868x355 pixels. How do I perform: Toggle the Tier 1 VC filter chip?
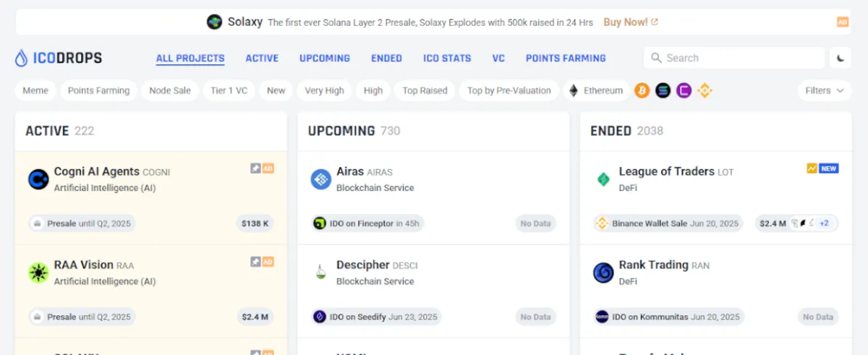pos(229,90)
